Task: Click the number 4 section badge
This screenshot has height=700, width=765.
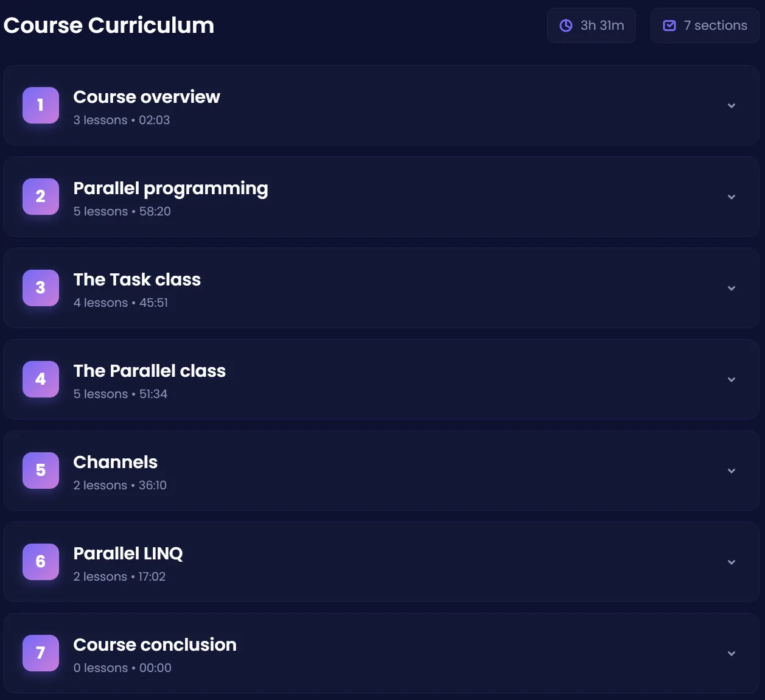Action: (x=41, y=379)
